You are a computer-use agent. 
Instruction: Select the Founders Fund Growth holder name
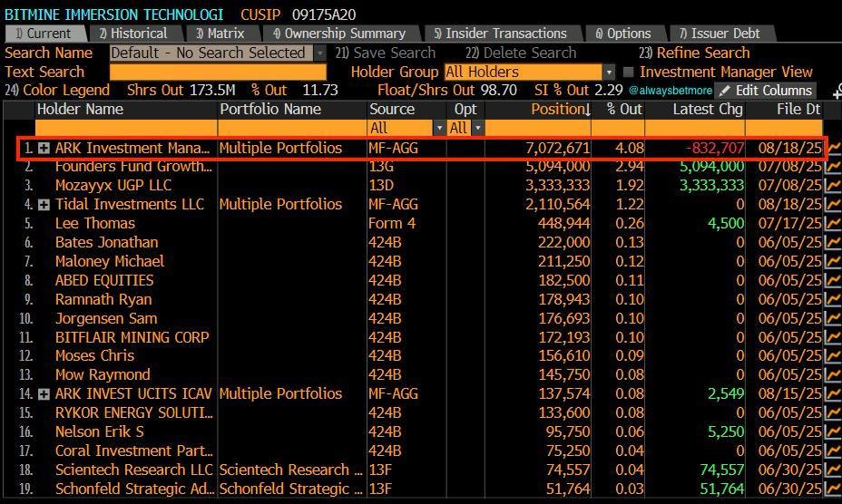click(x=133, y=167)
